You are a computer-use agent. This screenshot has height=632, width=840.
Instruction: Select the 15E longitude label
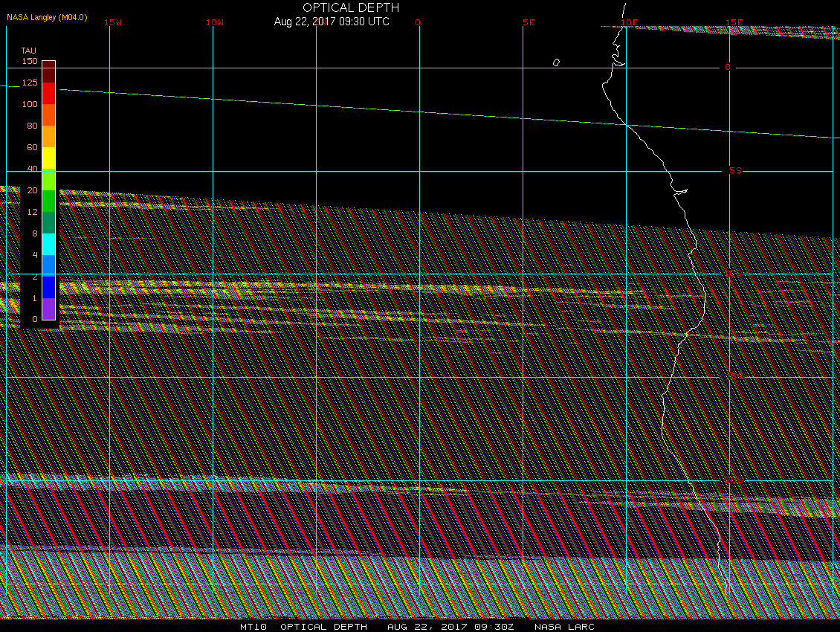[x=734, y=22]
